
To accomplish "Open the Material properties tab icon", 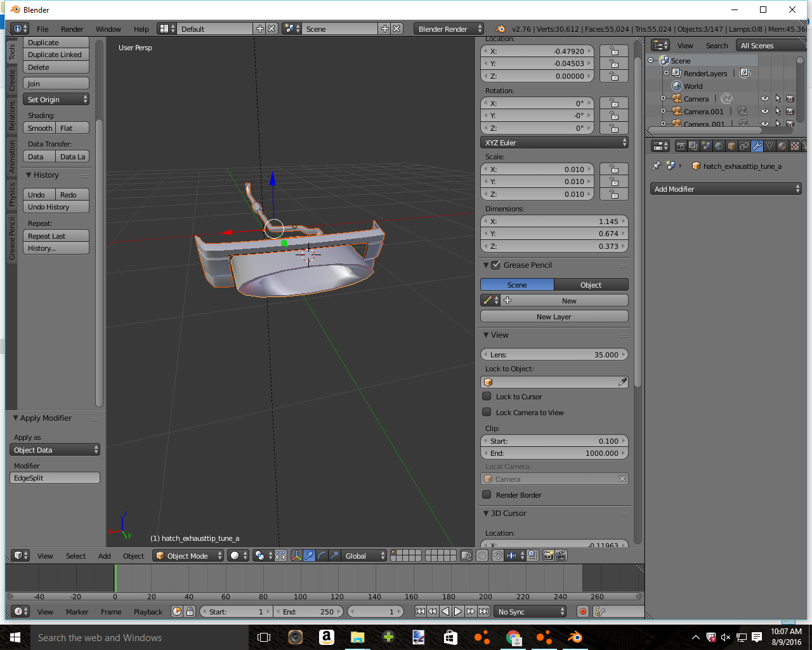I will (782, 146).
